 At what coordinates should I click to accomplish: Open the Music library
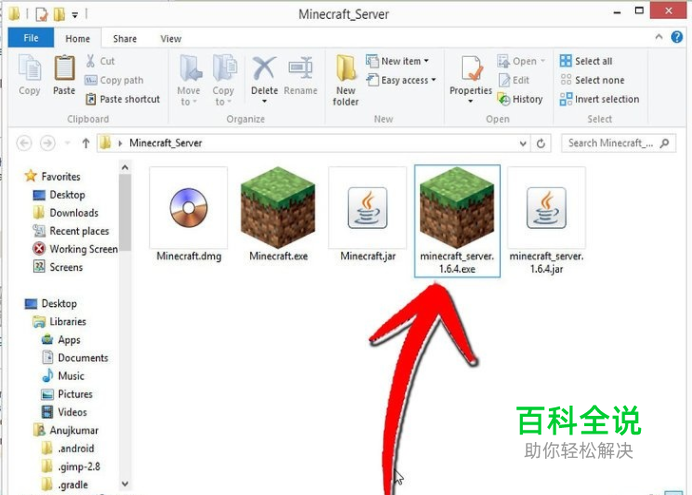[63, 376]
